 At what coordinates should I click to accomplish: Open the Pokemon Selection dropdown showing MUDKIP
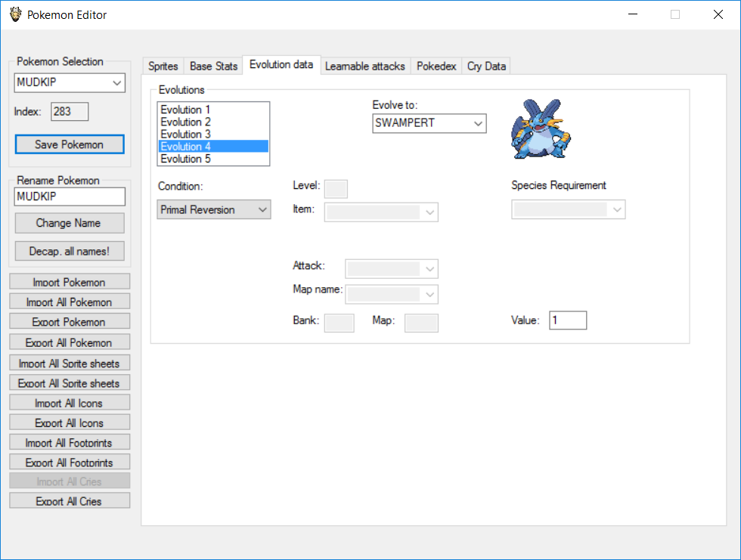[70, 82]
